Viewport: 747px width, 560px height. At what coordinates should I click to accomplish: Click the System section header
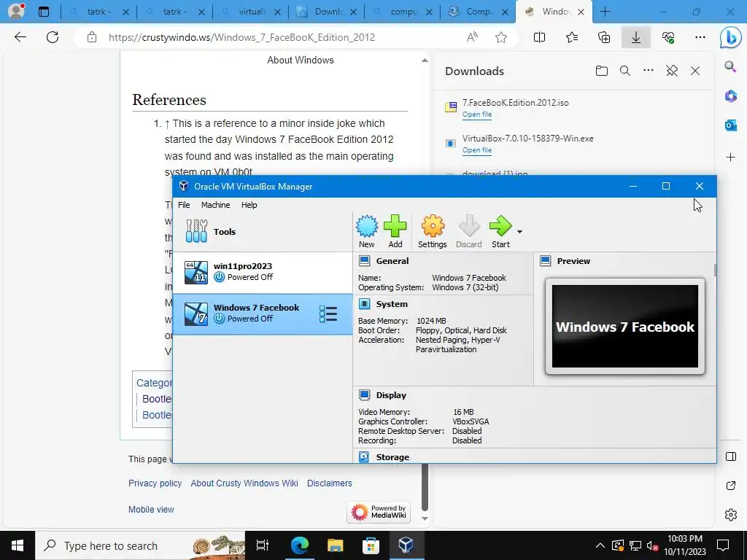tap(392, 304)
